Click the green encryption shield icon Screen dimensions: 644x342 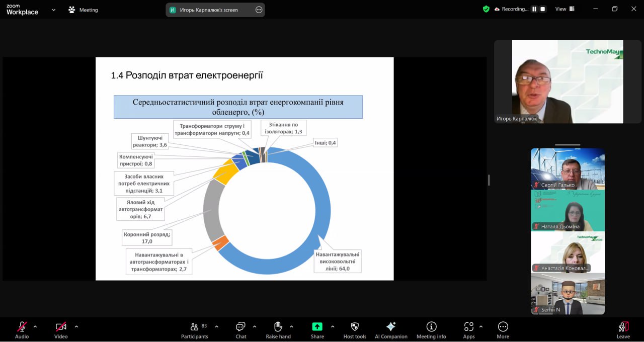coord(486,9)
